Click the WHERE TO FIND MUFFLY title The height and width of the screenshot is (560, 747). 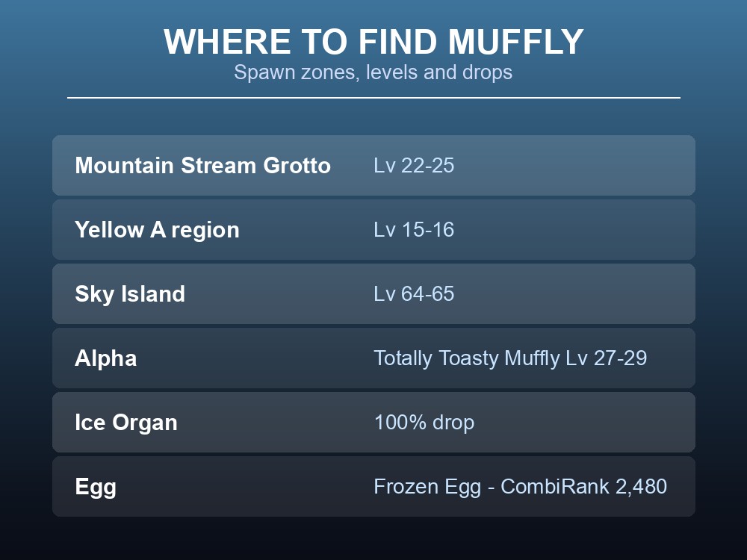point(373,42)
